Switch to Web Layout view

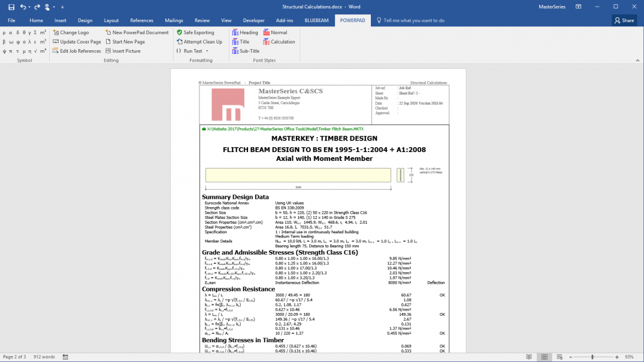[560, 357]
